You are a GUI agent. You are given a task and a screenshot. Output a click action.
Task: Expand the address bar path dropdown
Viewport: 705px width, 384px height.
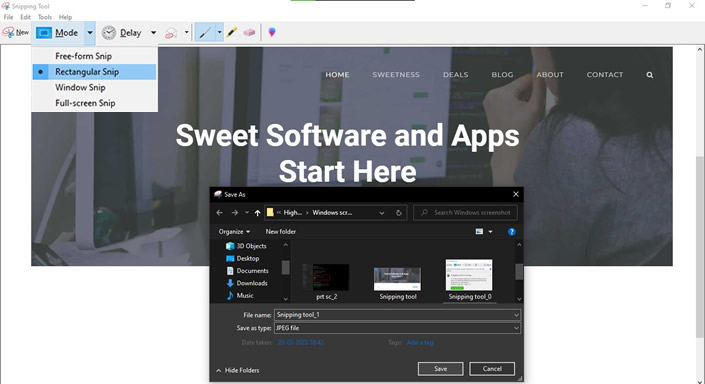382,213
